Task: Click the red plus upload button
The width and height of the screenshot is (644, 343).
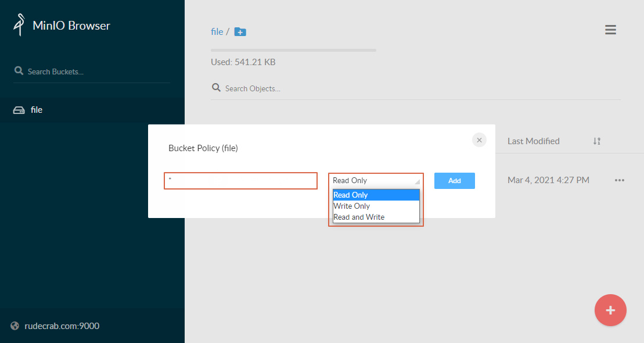Action: (610, 310)
